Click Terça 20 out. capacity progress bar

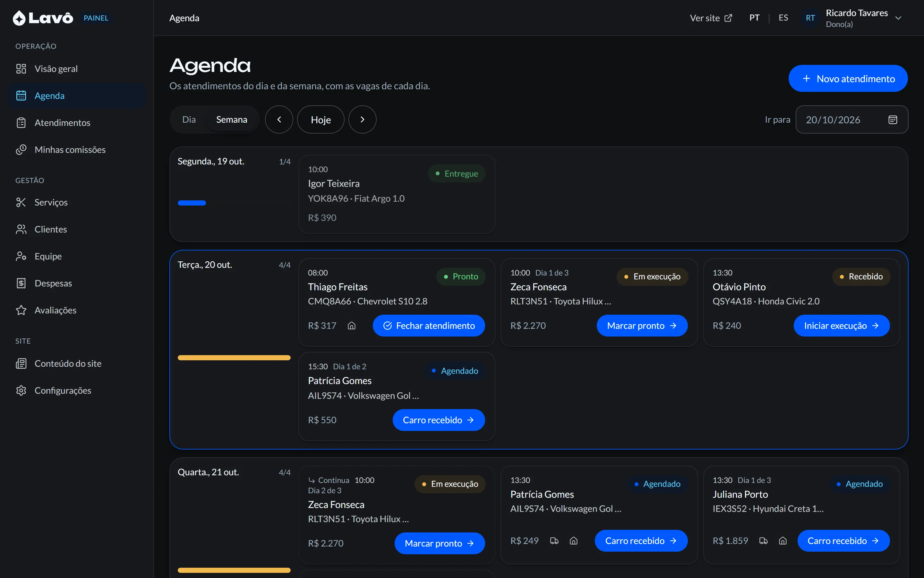pyautogui.click(x=234, y=358)
